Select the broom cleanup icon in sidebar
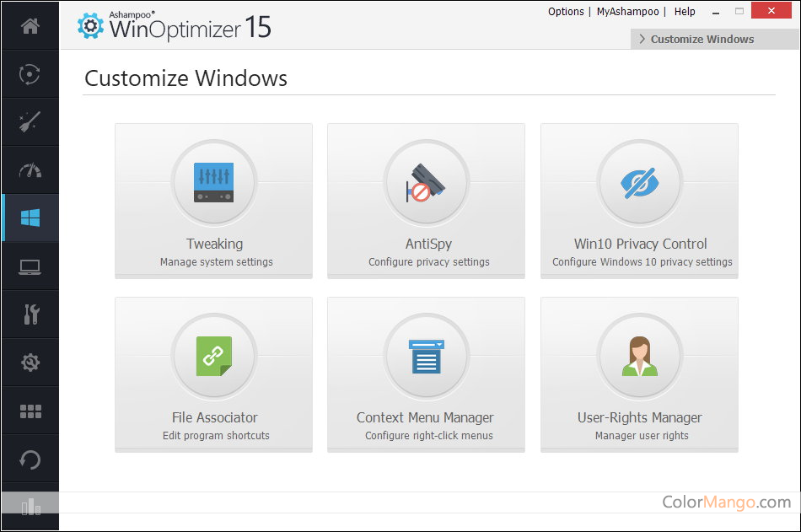The width and height of the screenshot is (801, 532). (x=30, y=121)
